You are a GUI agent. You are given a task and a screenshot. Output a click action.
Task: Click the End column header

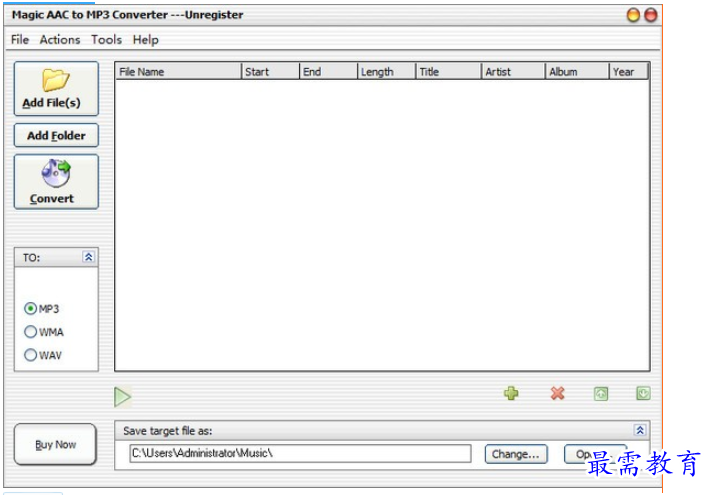pos(328,72)
